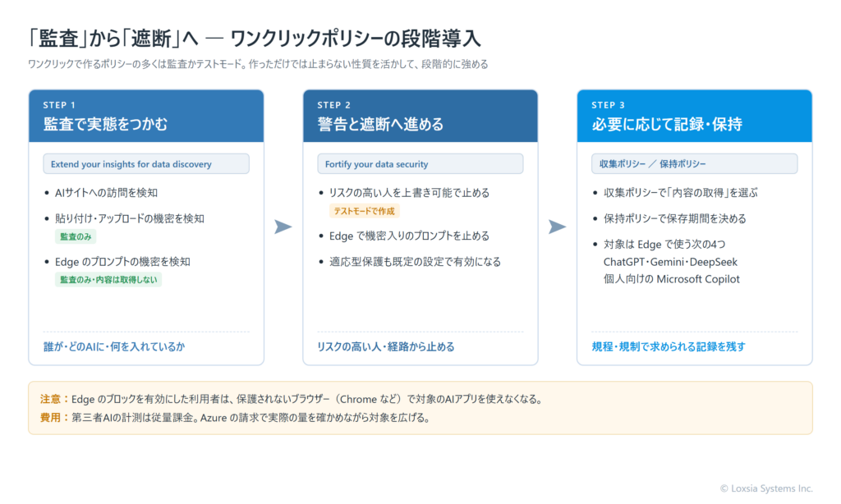This screenshot has width=841, height=504.
Task: Click the line 個人向けの Microsoft Copilot
Action: [x=672, y=279]
